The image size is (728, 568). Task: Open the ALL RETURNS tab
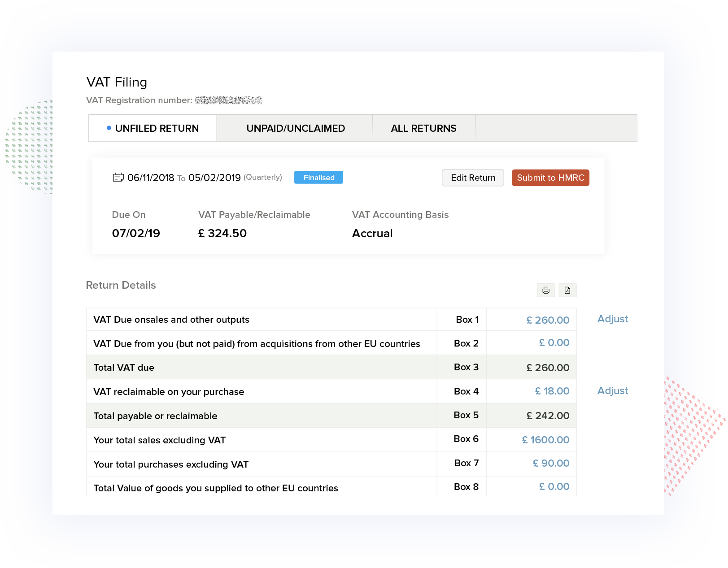pyautogui.click(x=423, y=128)
